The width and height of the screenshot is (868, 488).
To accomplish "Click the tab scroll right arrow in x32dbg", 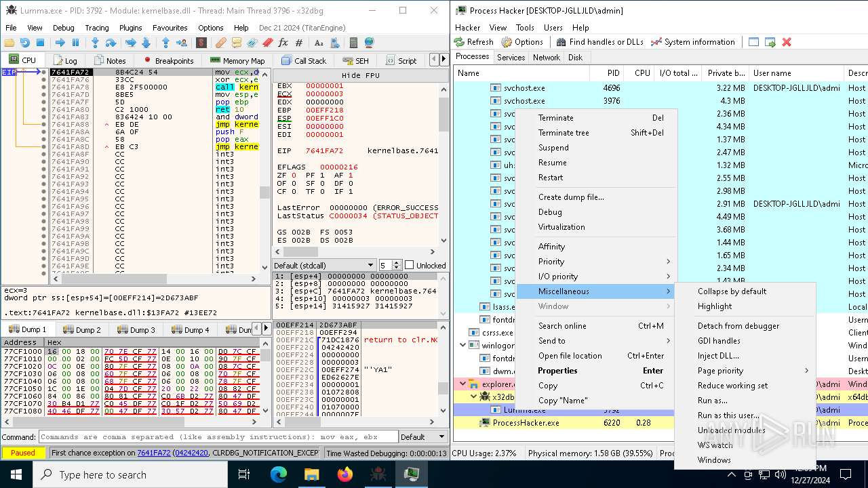I will click(445, 60).
